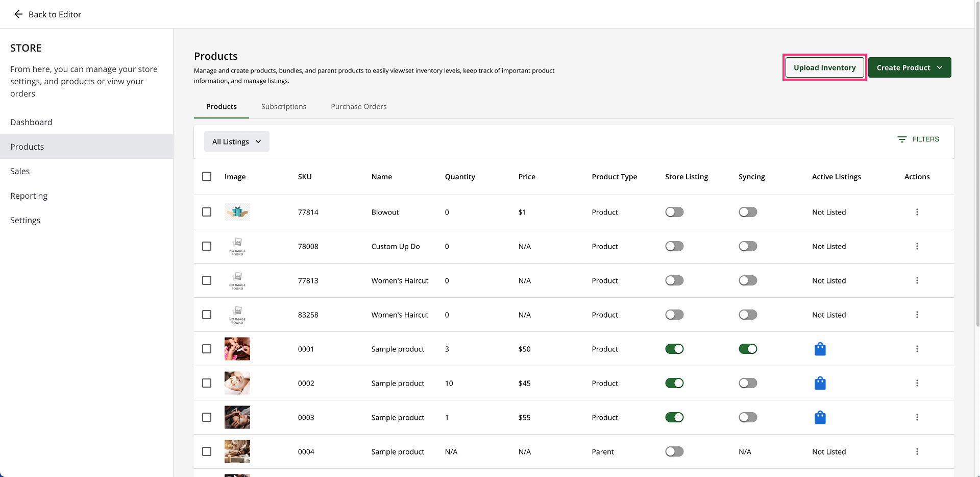Tick the select-all checkbox in table header
This screenshot has width=980, height=477.
tap(207, 177)
